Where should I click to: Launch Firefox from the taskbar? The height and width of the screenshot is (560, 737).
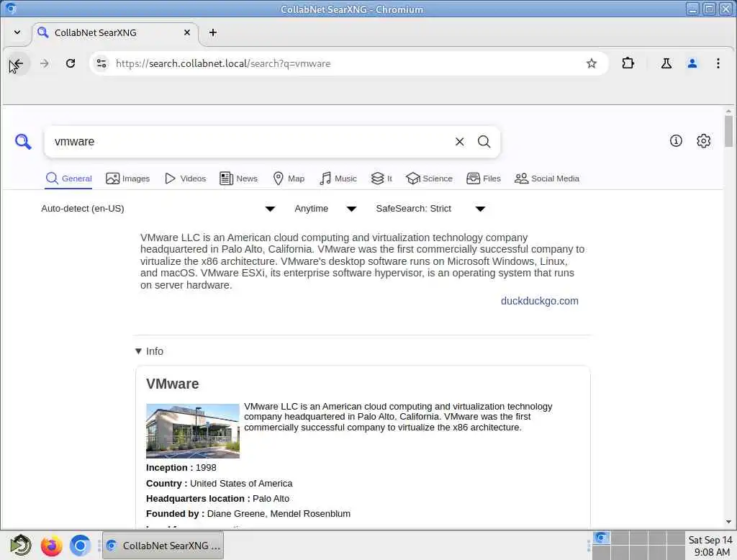click(x=51, y=546)
